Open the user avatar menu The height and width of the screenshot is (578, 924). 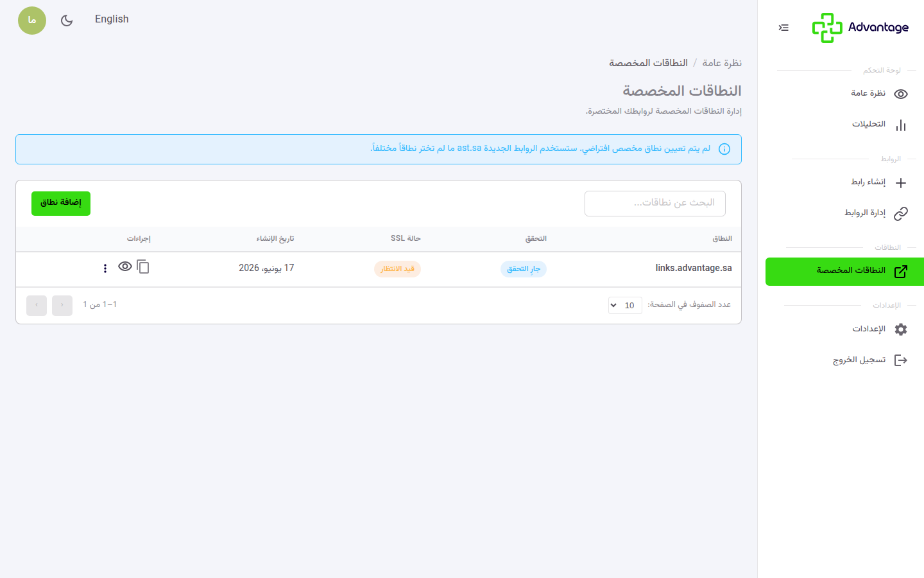point(32,21)
